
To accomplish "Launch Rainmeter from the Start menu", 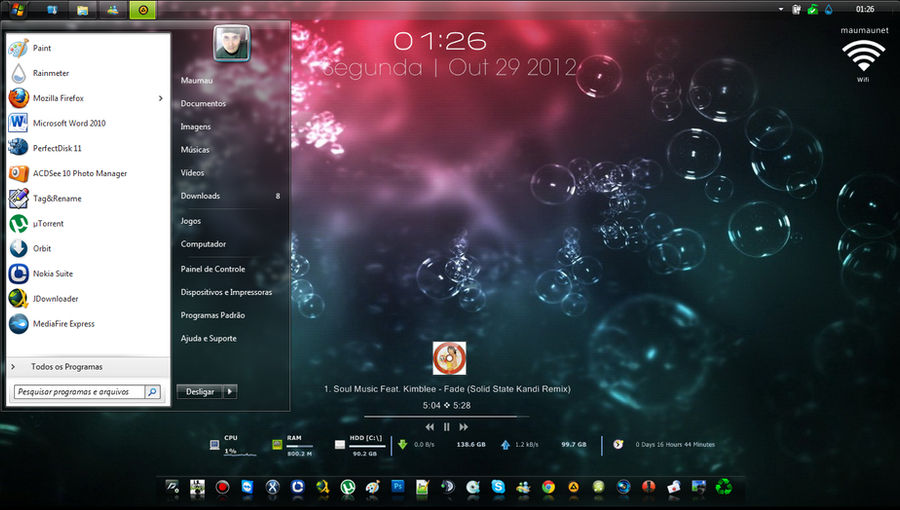I will click(88, 73).
